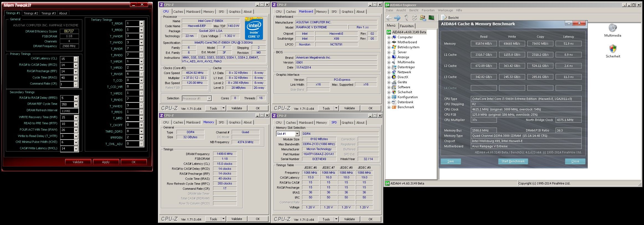This screenshot has height=225, width=644.
Task: Click the AIDA64 refresh toolbar icon
Action: click(x=414, y=18)
